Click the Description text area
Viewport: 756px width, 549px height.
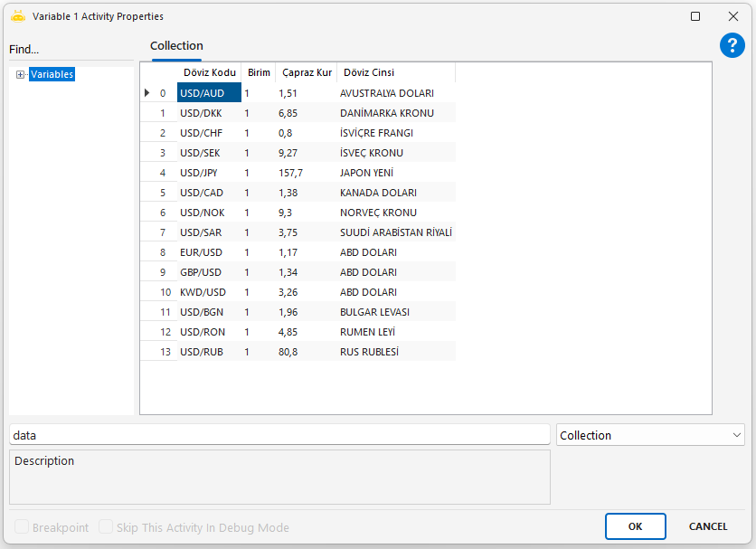tap(279, 478)
